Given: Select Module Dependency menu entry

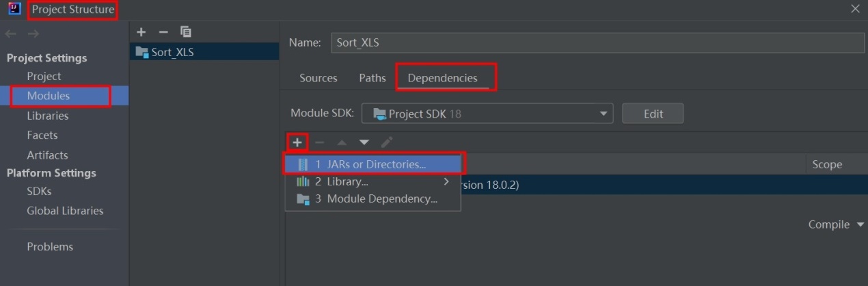Looking at the screenshot, I should pyautogui.click(x=376, y=199).
